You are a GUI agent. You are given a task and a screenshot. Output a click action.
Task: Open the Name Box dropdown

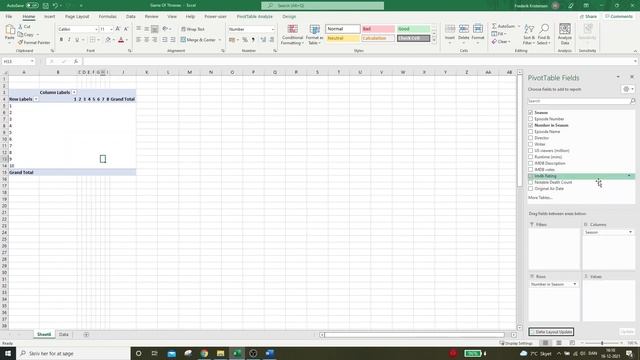(32, 61)
